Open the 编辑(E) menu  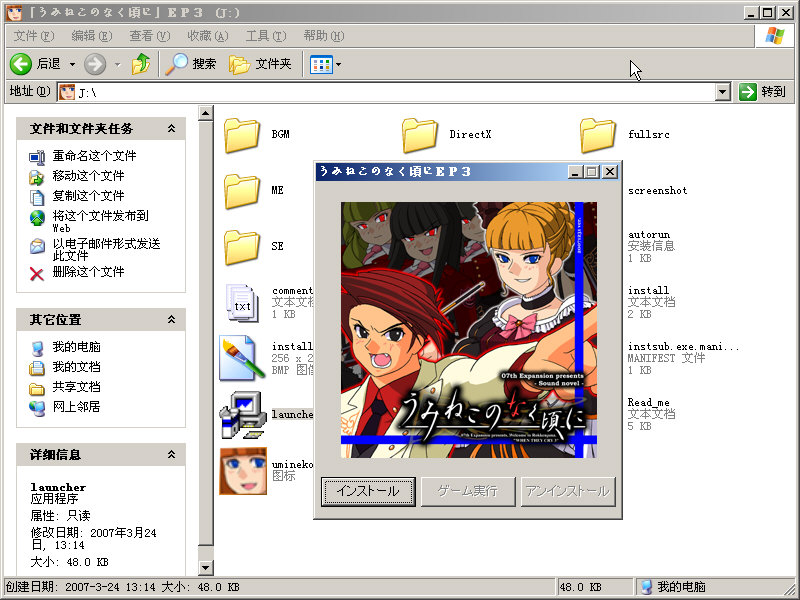[92, 36]
